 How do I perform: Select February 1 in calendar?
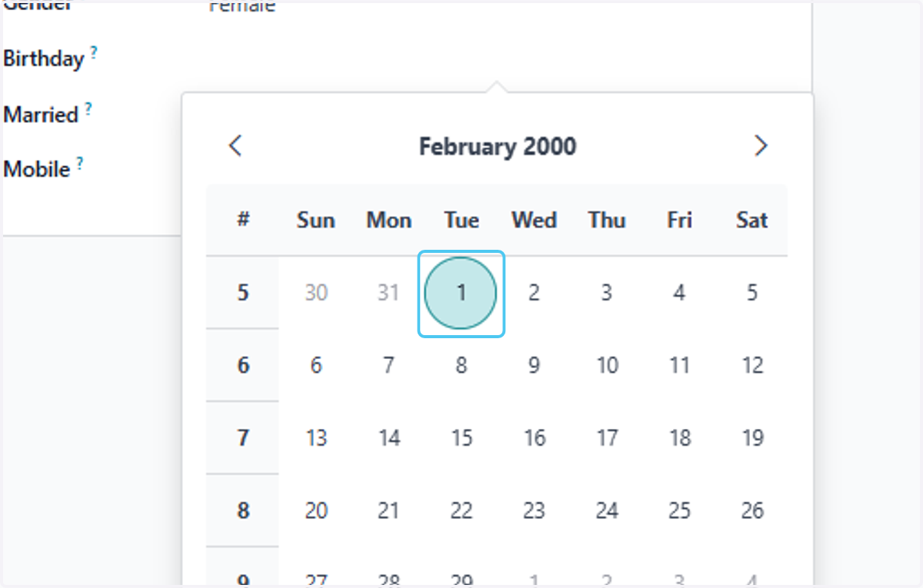coord(461,293)
